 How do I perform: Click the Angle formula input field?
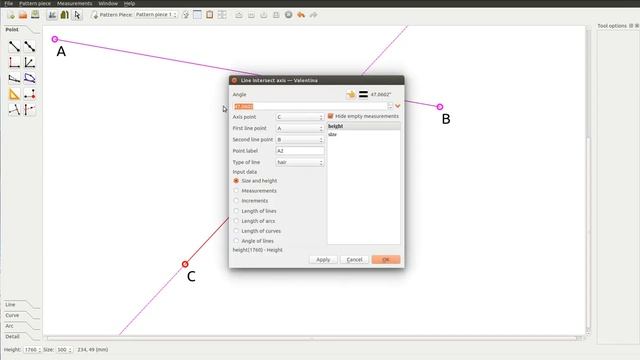(309, 106)
